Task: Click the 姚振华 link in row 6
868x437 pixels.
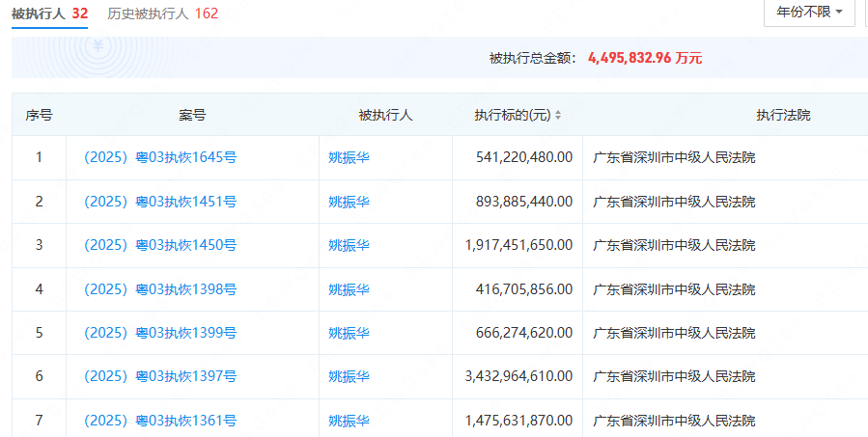Action: (x=349, y=376)
